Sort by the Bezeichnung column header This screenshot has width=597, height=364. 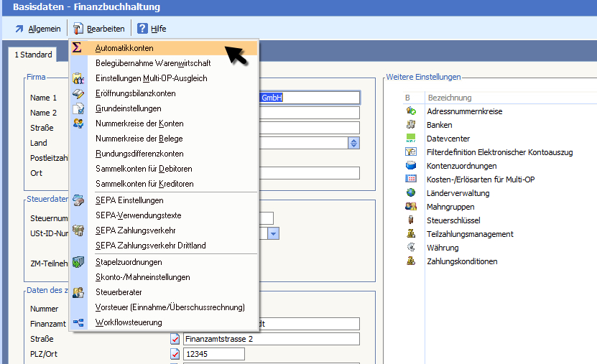tap(449, 98)
